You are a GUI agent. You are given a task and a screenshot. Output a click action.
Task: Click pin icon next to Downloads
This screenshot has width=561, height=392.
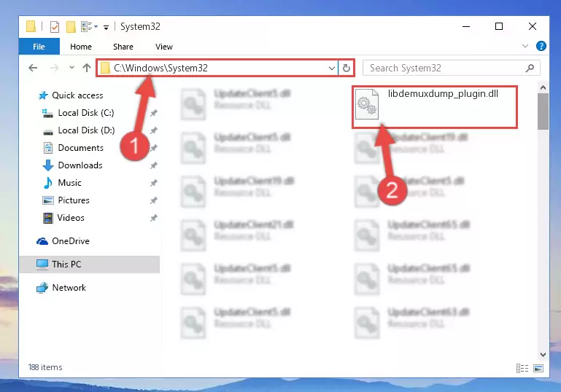pyautogui.click(x=153, y=165)
